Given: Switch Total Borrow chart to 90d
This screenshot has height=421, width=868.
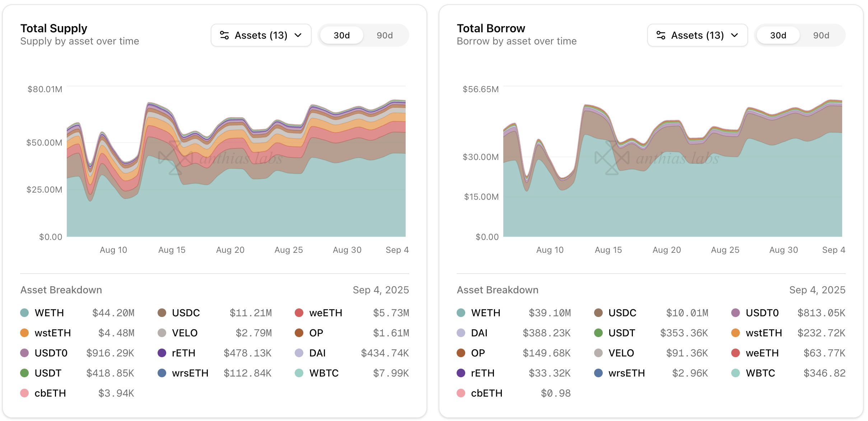Looking at the screenshot, I should tap(821, 35).
